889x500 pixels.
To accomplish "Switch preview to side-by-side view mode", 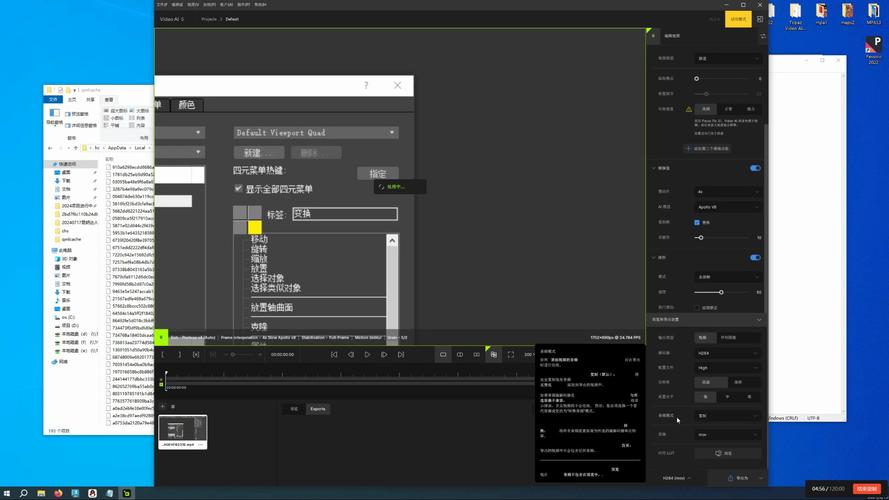I will point(476,354).
